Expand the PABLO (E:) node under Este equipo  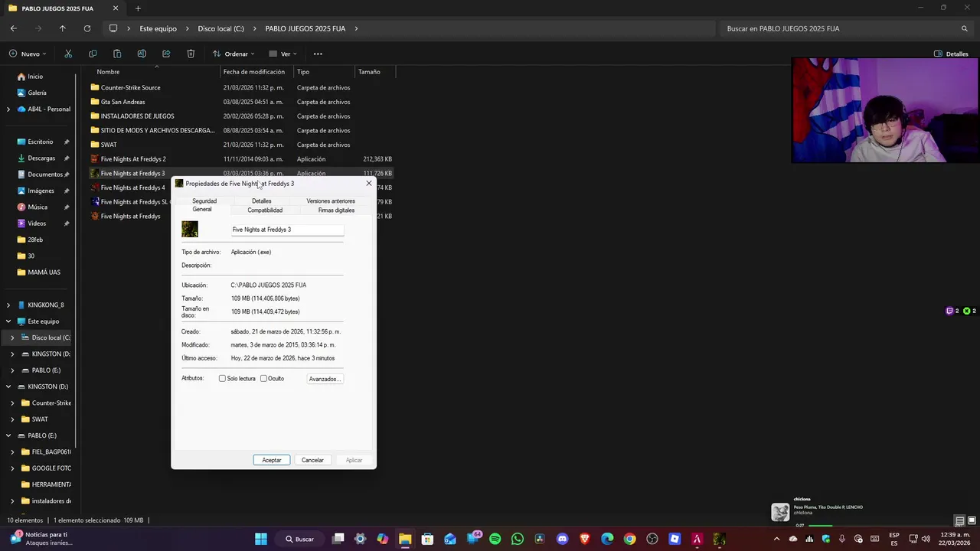(12, 370)
